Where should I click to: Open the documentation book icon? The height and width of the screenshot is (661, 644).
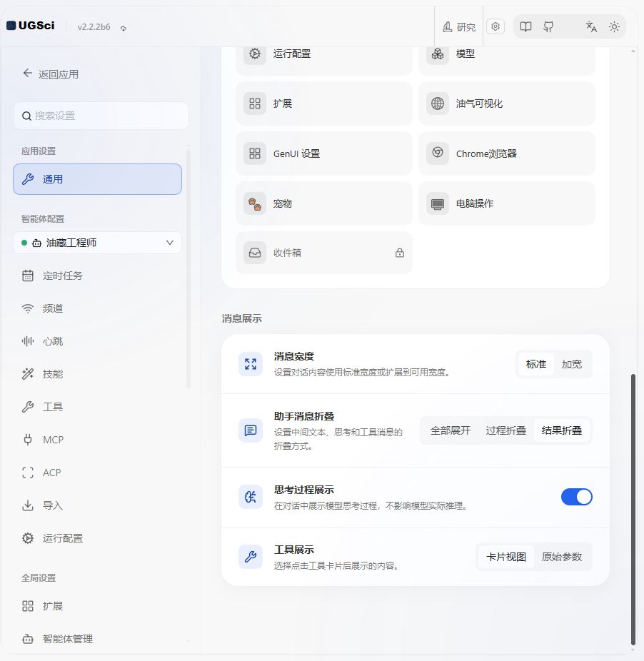[x=525, y=27]
